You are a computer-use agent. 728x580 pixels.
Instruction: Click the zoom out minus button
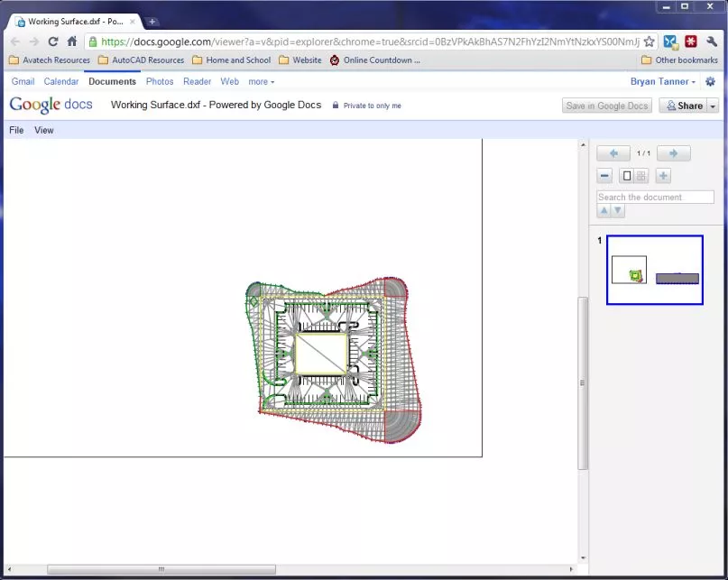[604, 176]
